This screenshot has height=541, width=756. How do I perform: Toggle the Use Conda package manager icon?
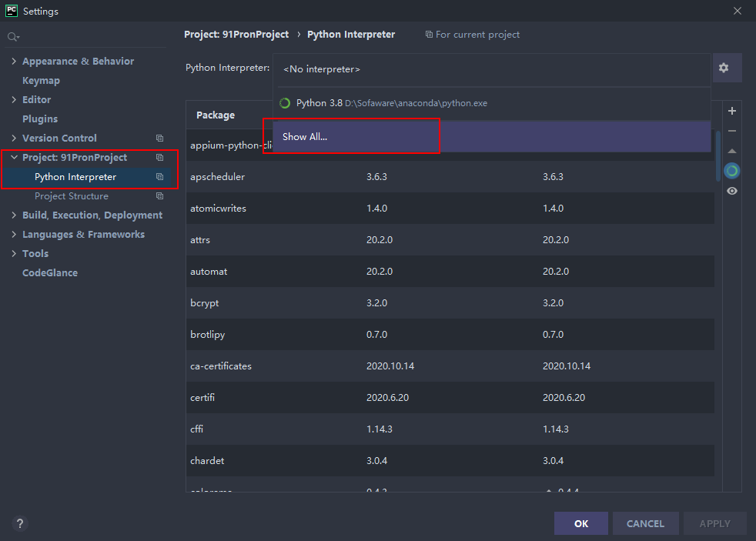coord(732,171)
